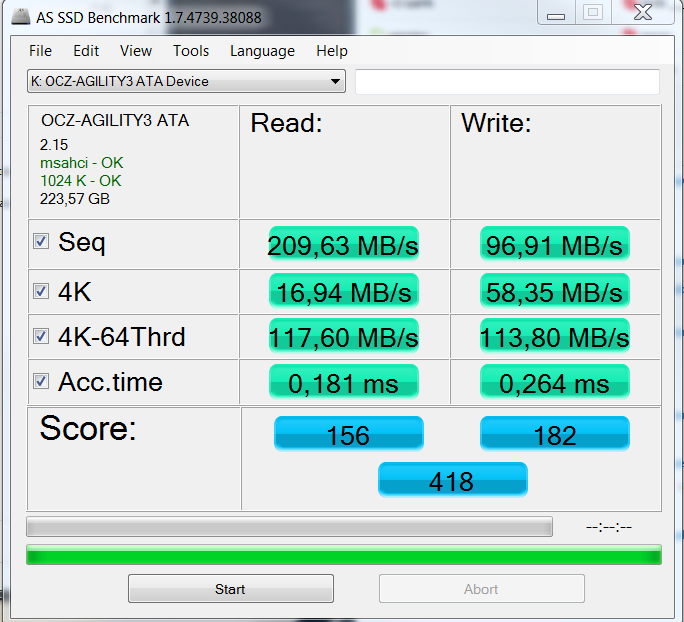Toggle the 4K test checkbox
The image size is (684, 622).
(x=41, y=291)
